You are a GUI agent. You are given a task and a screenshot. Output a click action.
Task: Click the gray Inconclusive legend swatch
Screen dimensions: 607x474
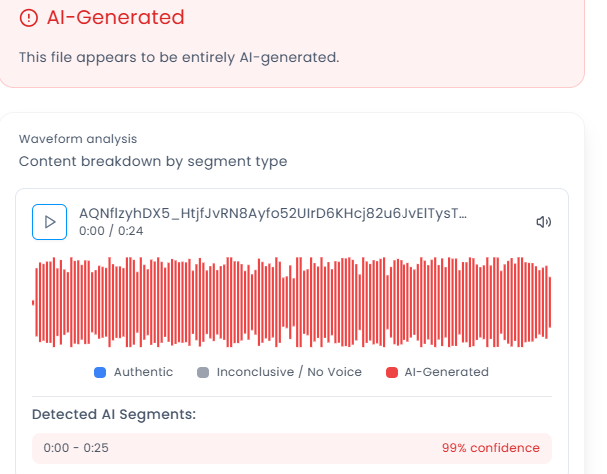(203, 372)
